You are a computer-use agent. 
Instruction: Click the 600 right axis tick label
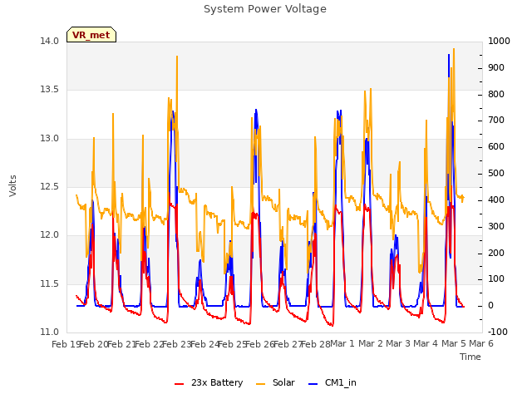(496, 146)
